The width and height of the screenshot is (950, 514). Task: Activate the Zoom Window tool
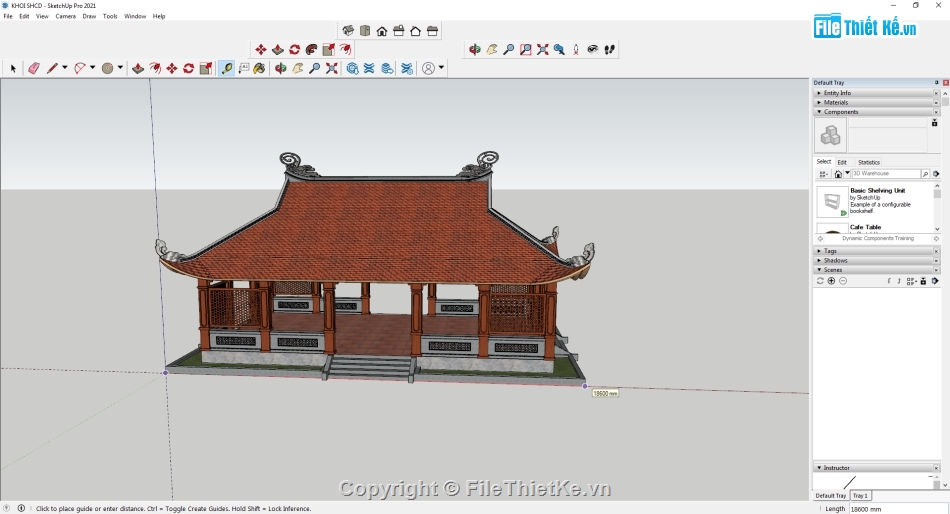click(525, 49)
